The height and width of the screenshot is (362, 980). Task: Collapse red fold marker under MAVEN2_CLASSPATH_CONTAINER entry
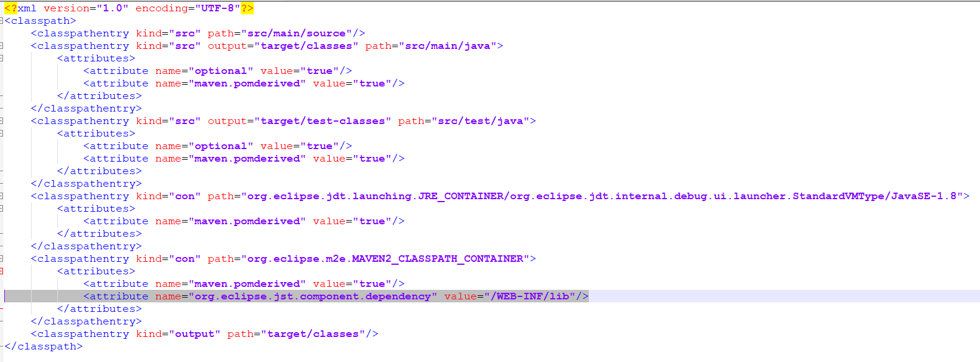(1, 271)
